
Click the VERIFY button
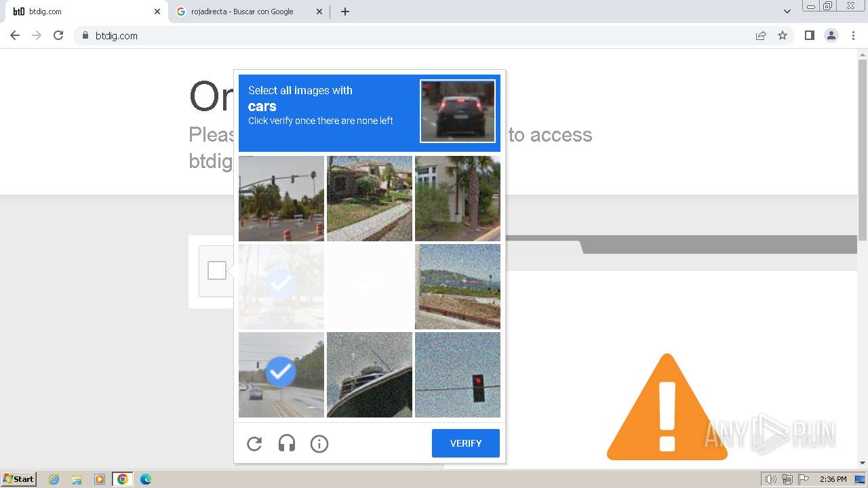click(466, 443)
